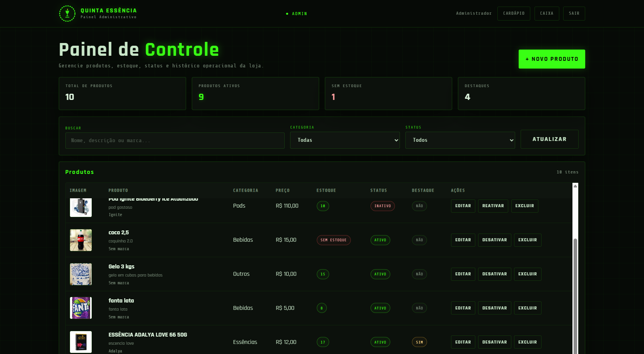Go to Caixa in the top navigation

[547, 14]
